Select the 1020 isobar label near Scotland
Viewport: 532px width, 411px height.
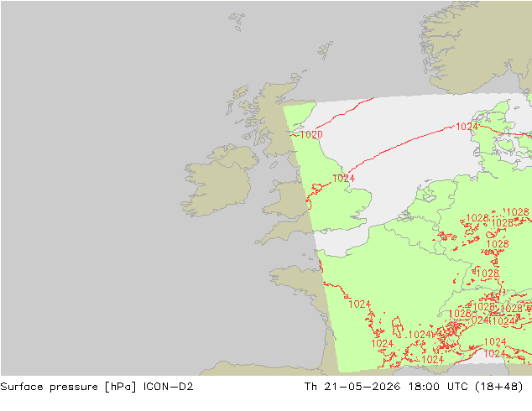(311, 135)
